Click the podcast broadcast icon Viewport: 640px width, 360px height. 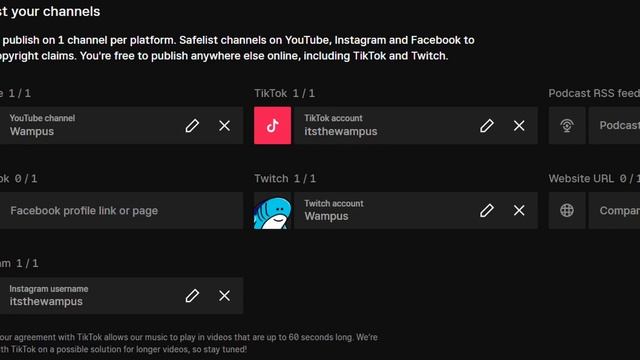click(567, 126)
